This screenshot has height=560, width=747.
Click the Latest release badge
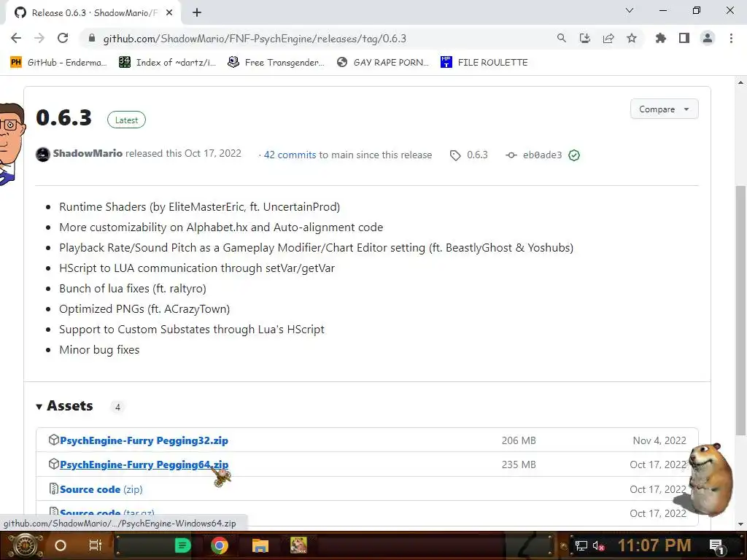click(x=126, y=120)
